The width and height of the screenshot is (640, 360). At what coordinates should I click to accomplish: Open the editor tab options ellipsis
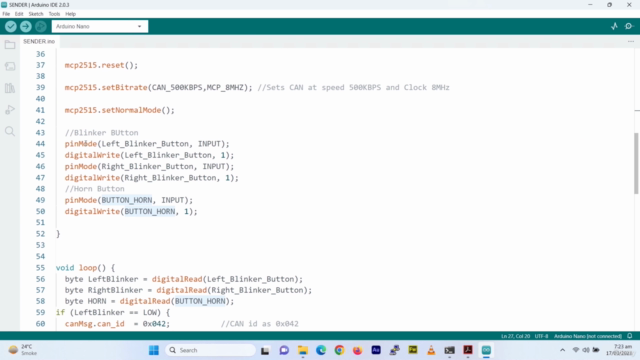tap(631, 42)
